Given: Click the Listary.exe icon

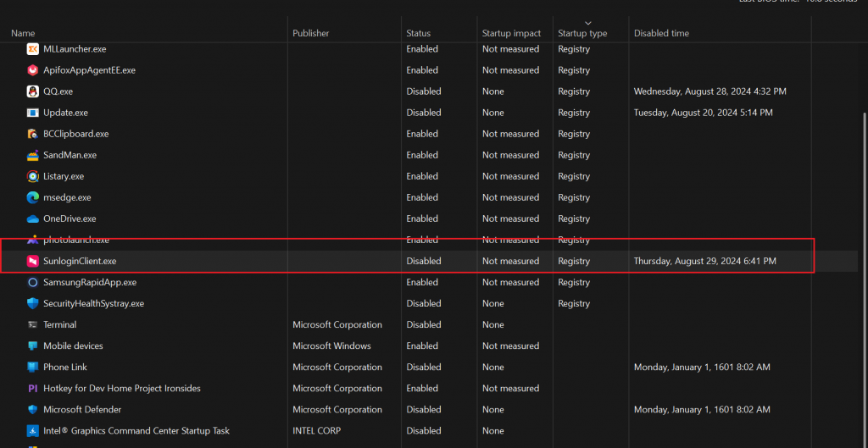Looking at the screenshot, I should tap(33, 176).
